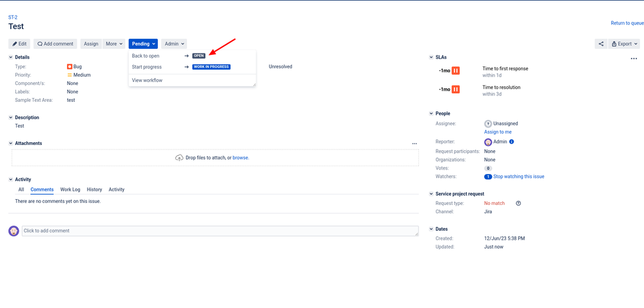Click the Unassigned assignee avatar icon
This screenshot has height=308, width=644.
click(x=488, y=123)
